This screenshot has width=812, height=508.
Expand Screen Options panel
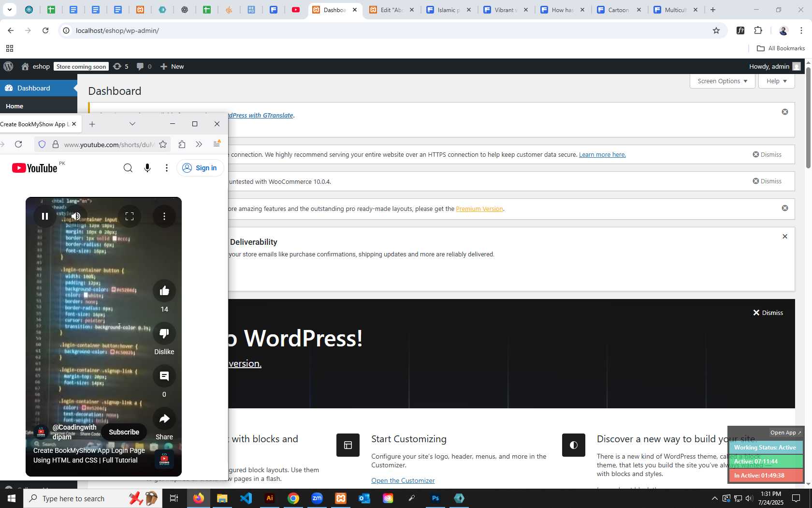723,81
